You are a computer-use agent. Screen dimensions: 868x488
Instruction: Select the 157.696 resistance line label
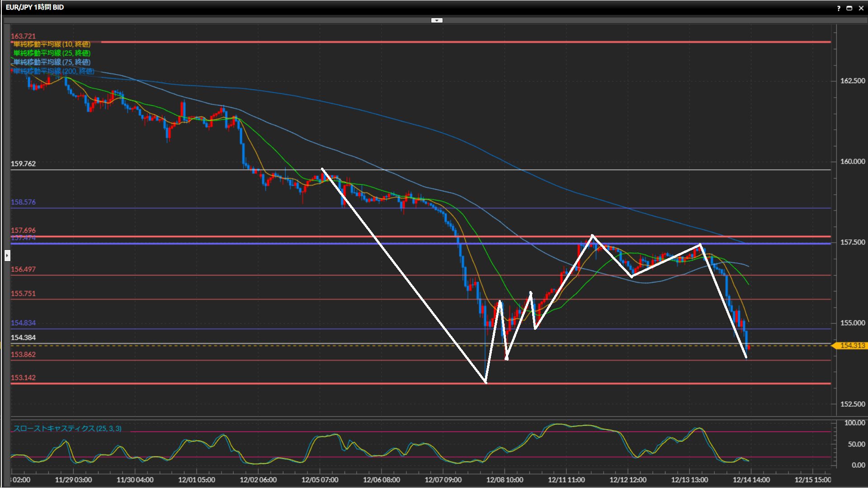point(23,230)
